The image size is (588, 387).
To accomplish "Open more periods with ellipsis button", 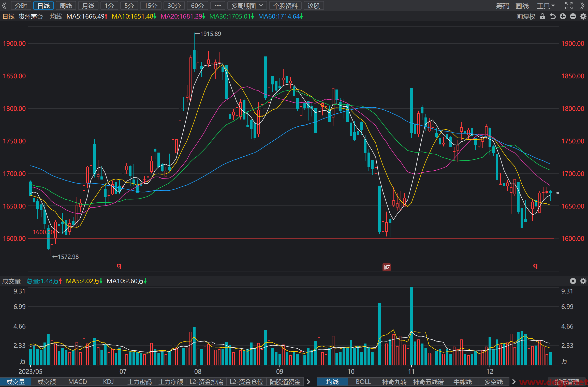I will tap(218, 6).
